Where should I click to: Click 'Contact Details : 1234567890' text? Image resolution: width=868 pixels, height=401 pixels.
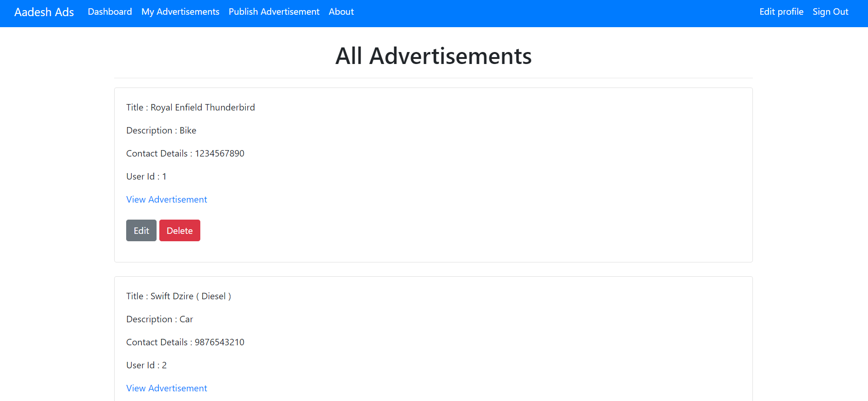185,153
